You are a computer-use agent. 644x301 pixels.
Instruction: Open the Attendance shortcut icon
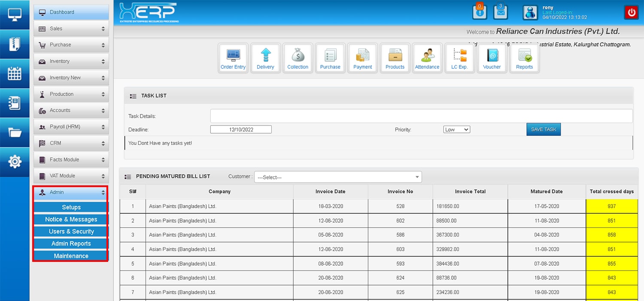pyautogui.click(x=427, y=58)
